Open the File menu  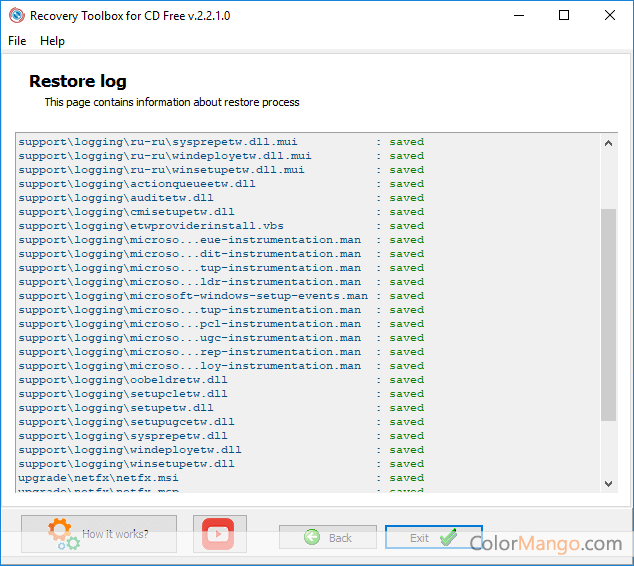(17, 41)
